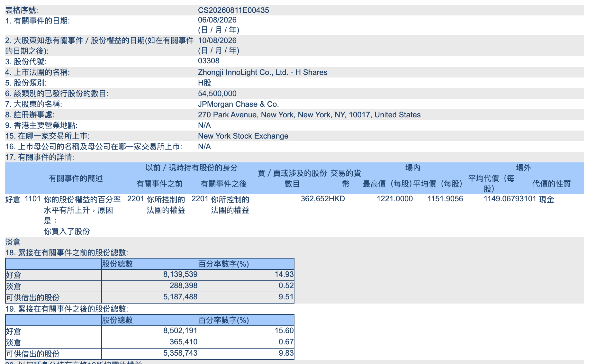Click Zhongji InnoLight Co., Ltd. - H Shares
Screen dimensions: 605x364
263,72
